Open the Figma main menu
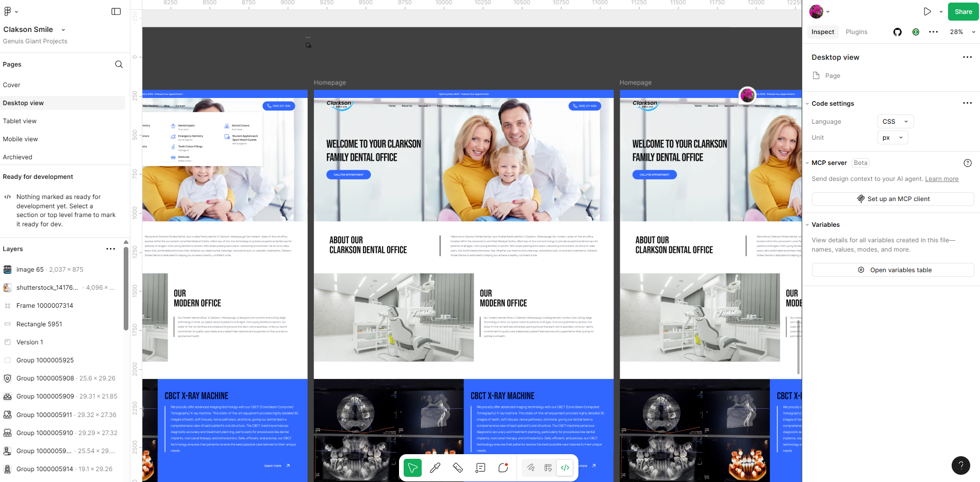The width and height of the screenshot is (980, 482). click(x=10, y=11)
